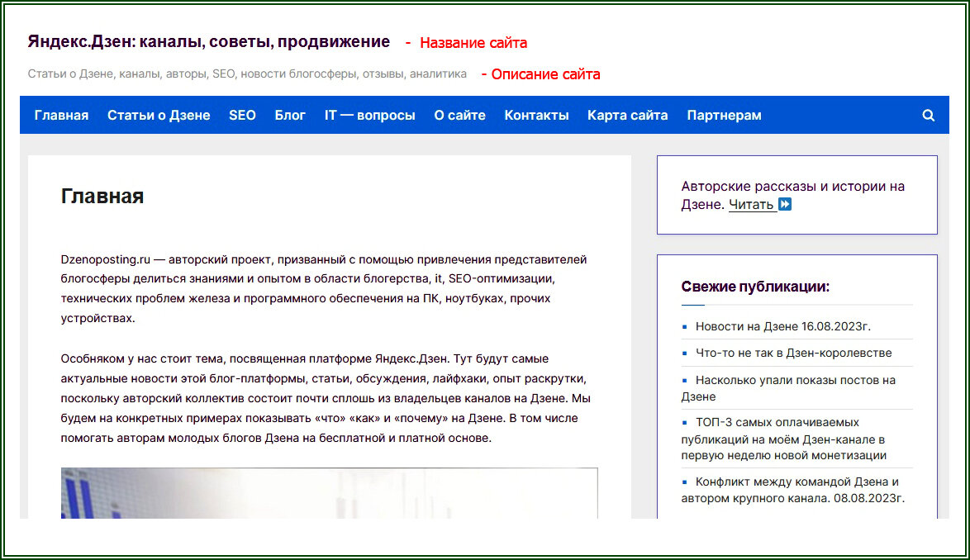Image resolution: width=970 pixels, height=560 pixels.
Task: Open the Блог menu item
Action: pyautogui.click(x=290, y=116)
